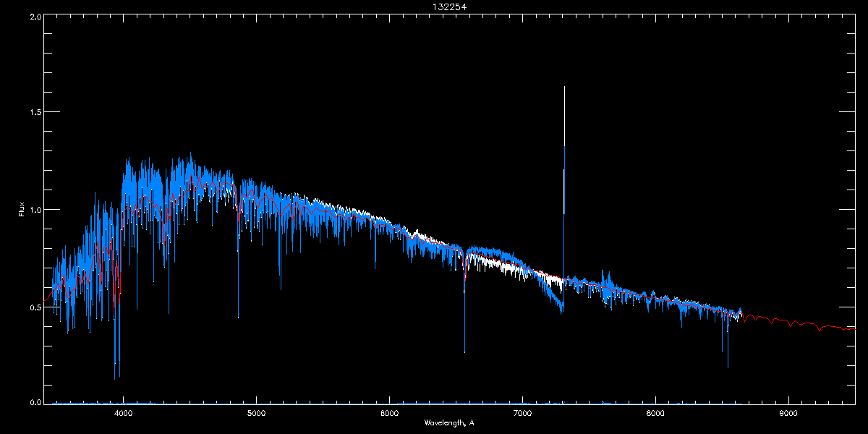Click the 7000 wavelength tick label
The image size is (868, 434).
pyautogui.click(x=523, y=414)
